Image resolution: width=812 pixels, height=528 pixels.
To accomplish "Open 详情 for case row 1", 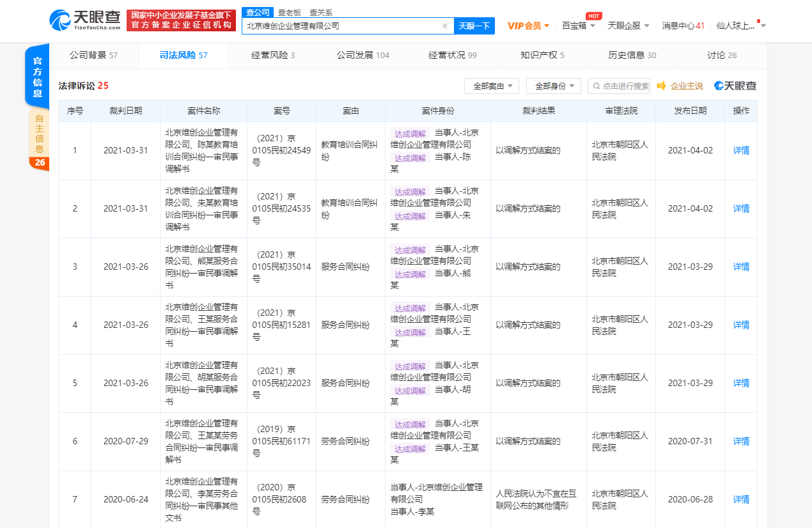I will (x=741, y=150).
